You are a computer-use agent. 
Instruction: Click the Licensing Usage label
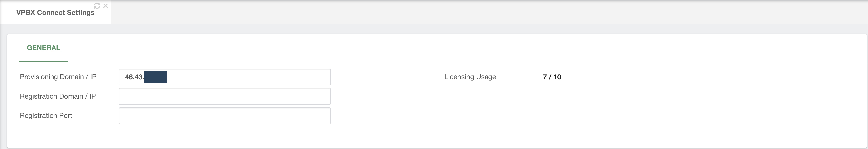point(470,77)
